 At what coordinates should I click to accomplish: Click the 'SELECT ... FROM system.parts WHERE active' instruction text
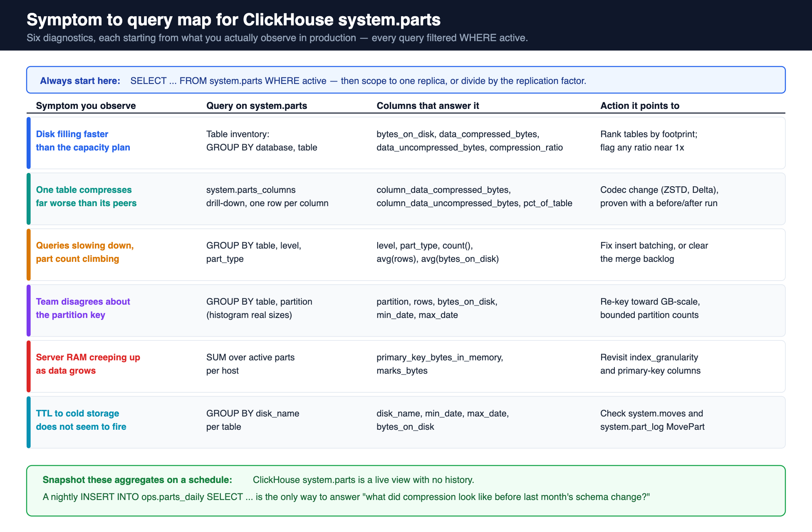coord(358,81)
